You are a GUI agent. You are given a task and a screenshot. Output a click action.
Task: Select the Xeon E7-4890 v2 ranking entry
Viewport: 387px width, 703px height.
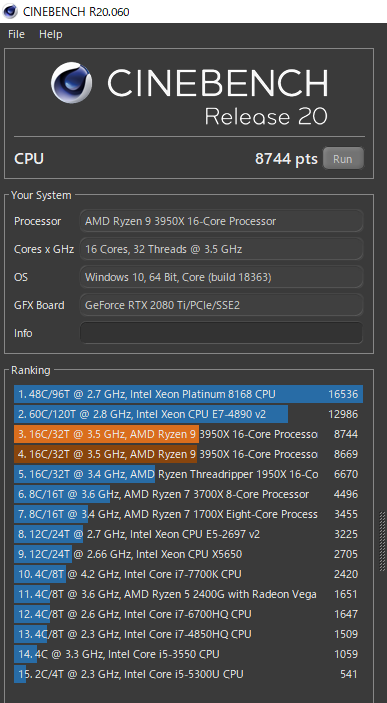click(188, 414)
